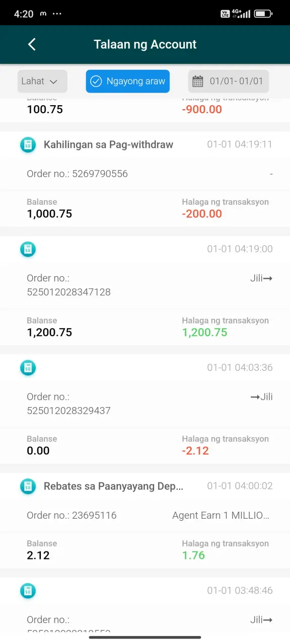
Task: Open the Rebates sa Paanyayang Dep... entry
Action: click(x=113, y=486)
